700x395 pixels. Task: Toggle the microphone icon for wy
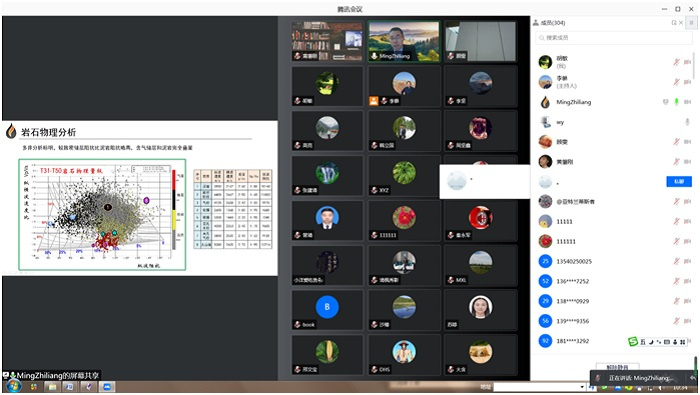(688, 122)
